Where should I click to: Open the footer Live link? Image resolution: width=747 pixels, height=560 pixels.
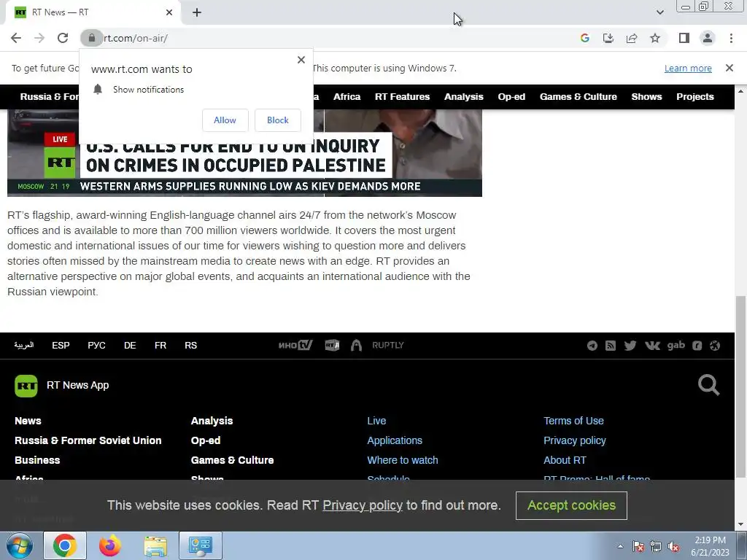[376, 421]
